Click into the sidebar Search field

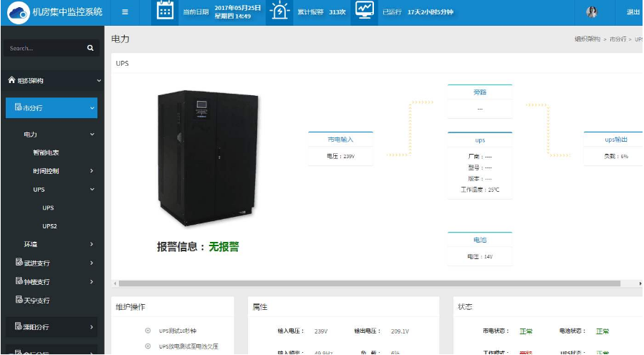44,48
